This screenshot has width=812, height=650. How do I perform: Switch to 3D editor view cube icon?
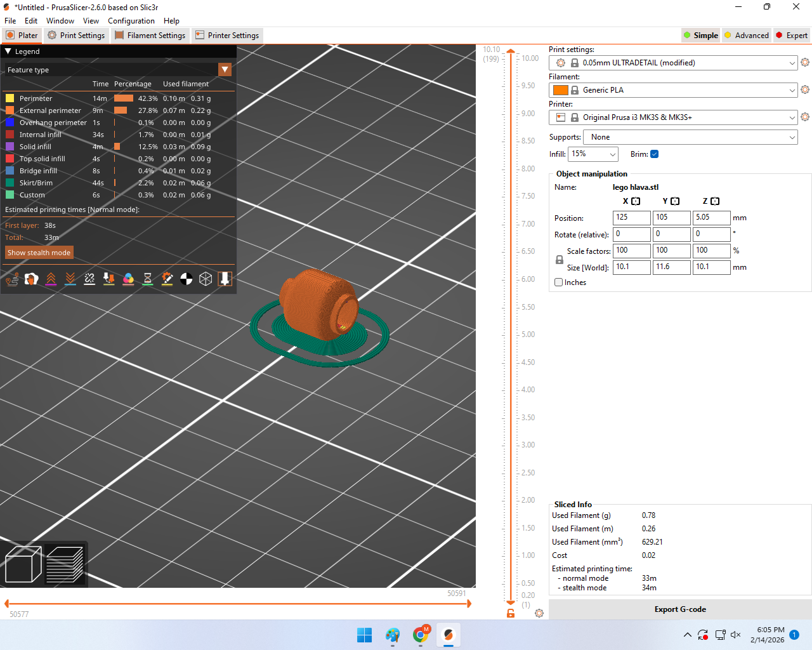tap(23, 564)
